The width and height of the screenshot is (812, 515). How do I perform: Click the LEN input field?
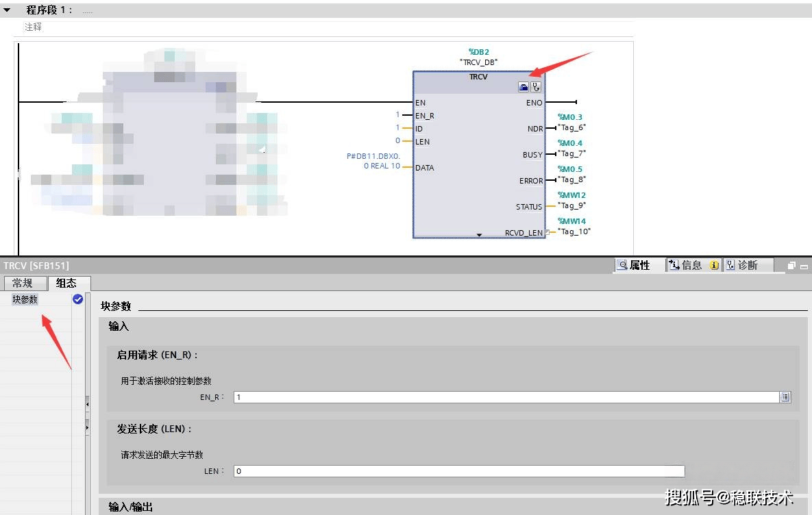458,471
